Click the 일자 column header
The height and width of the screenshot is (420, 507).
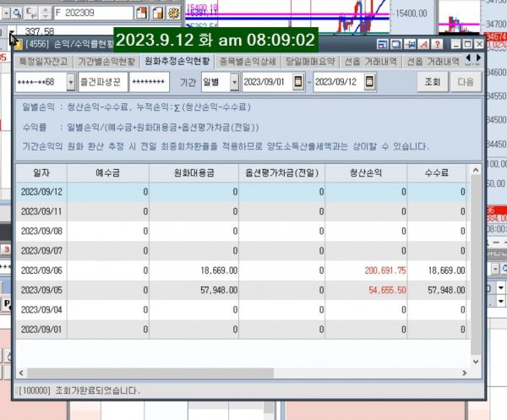point(41,173)
